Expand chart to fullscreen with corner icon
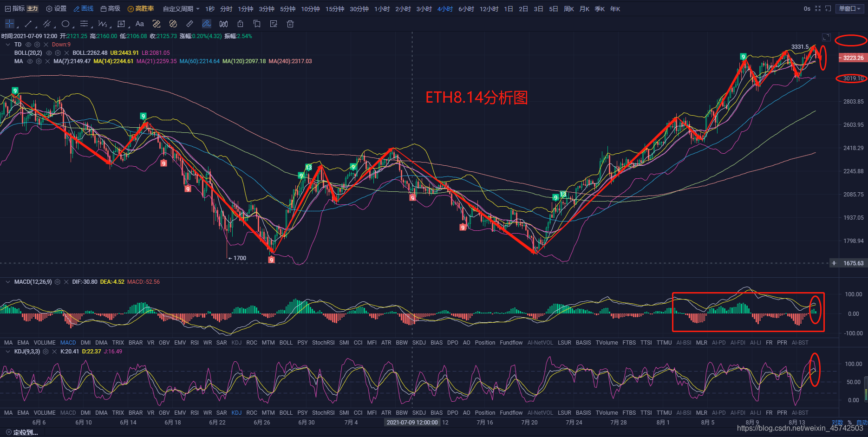Viewport: 868px width, 437px height. tap(826, 37)
